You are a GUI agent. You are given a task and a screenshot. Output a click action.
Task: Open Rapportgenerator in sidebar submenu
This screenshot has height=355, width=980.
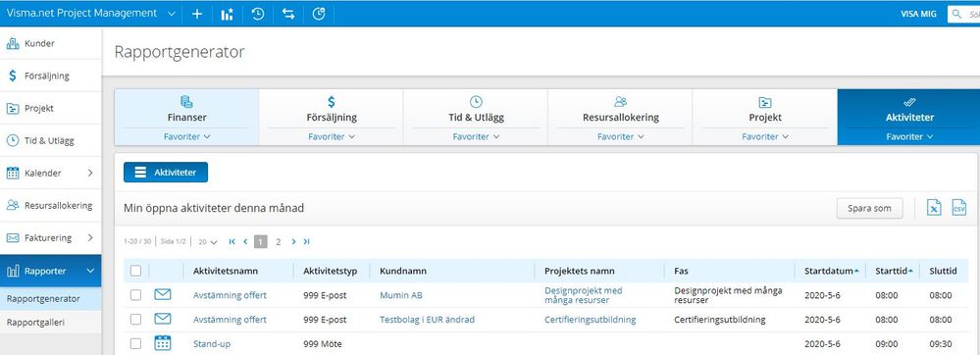[51, 299]
